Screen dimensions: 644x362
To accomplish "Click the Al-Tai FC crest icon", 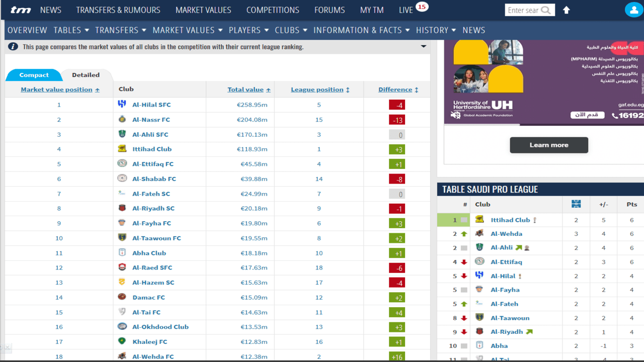I will (x=122, y=312).
